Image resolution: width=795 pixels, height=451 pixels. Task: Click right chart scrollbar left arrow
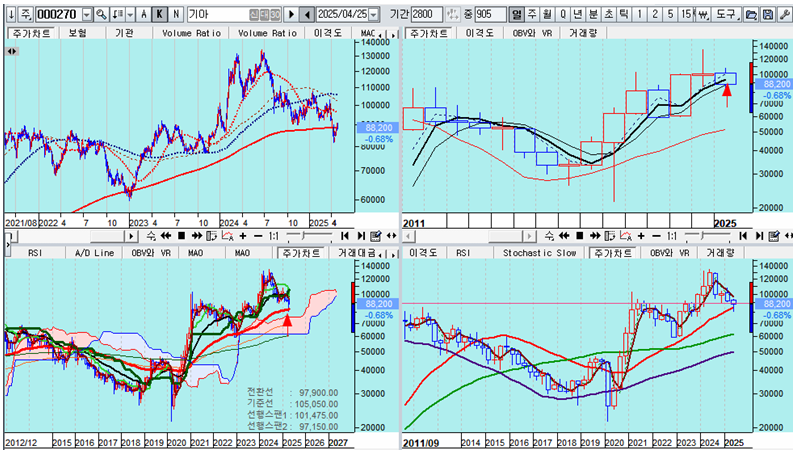[408, 236]
